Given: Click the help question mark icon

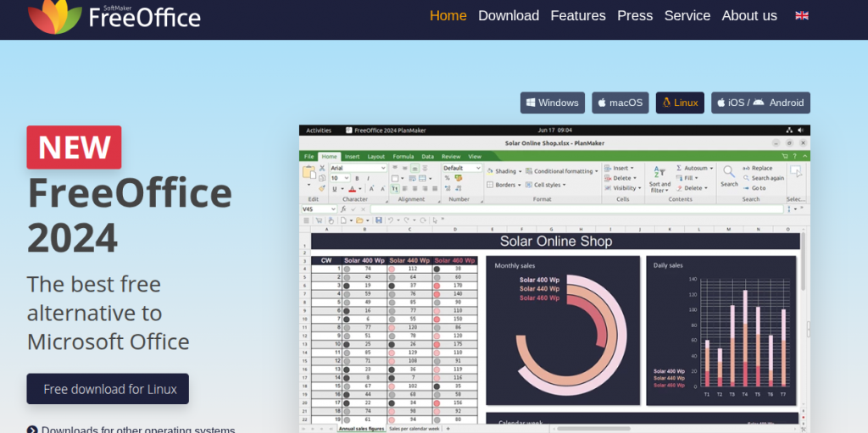Looking at the screenshot, I should pyautogui.click(x=795, y=157).
